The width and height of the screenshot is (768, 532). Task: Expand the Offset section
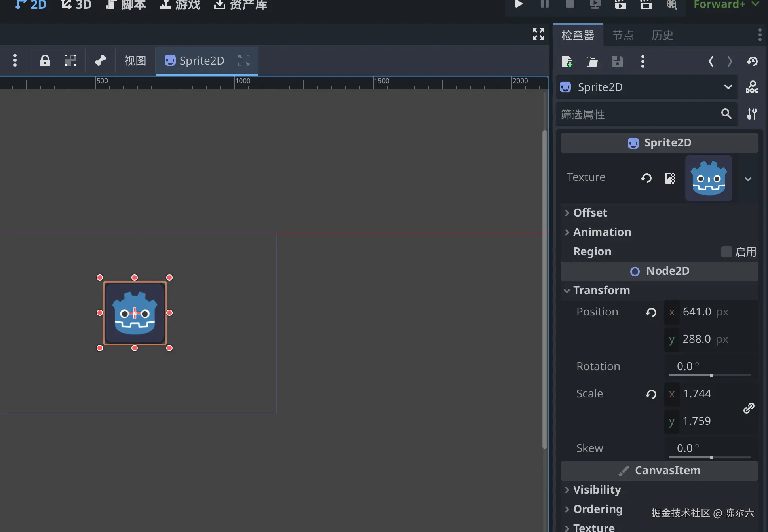(x=590, y=213)
